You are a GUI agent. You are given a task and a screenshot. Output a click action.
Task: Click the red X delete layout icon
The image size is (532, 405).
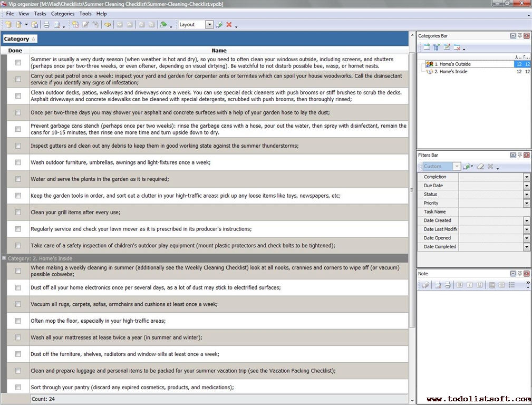[x=229, y=25]
